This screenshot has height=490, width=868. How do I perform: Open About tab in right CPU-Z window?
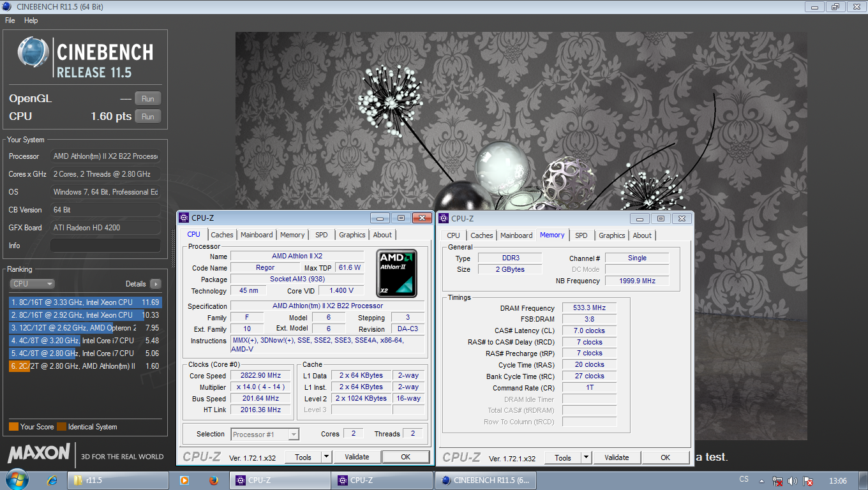click(x=642, y=235)
